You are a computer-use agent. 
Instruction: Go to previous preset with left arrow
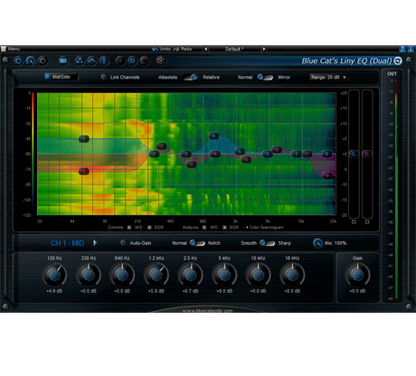pos(206,49)
